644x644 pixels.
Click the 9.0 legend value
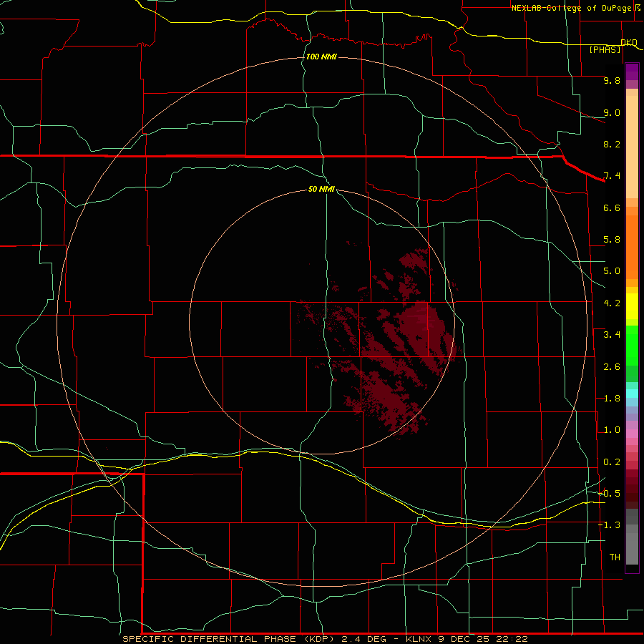pos(612,113)
